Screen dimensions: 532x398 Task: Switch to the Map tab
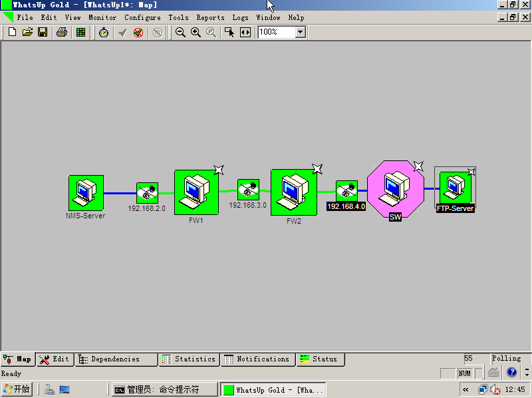pyautogui.click(x=18, y=359)
